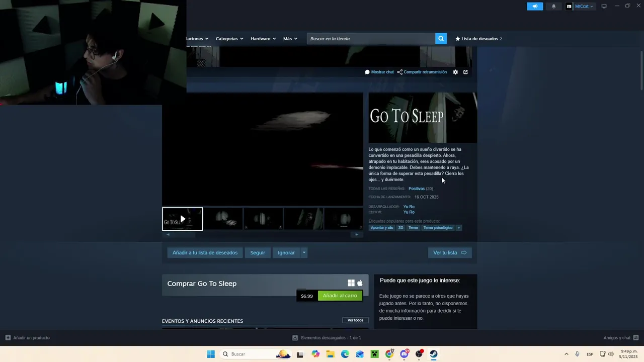Image resolution: width=644 pixels, height=362 pixels.
Task: Open developer Yu Ro link
Action: pos(409,207)
